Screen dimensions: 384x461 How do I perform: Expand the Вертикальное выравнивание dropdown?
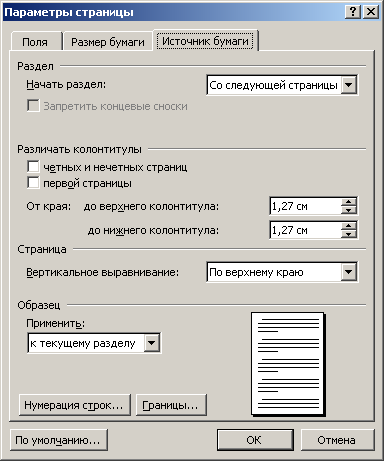(349, 272)
